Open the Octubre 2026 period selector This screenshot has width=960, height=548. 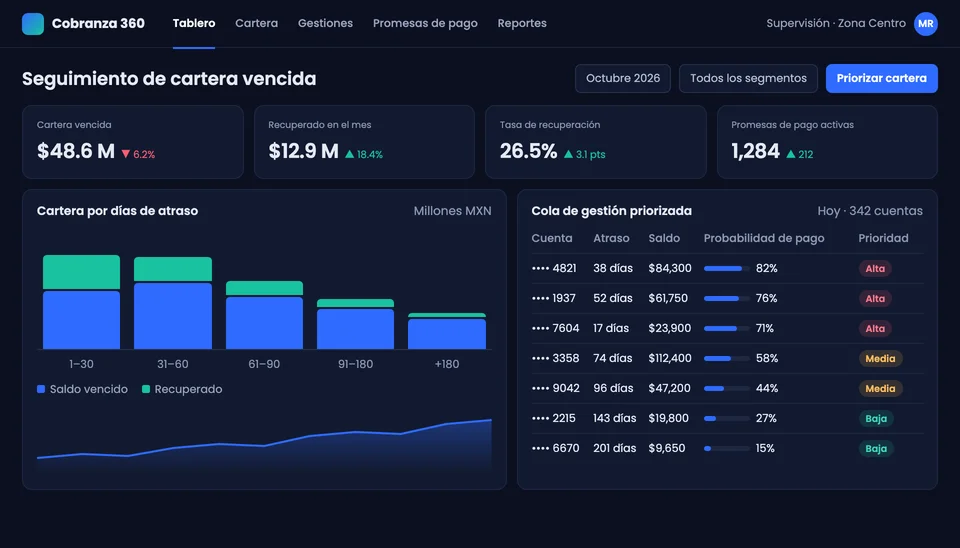point(623,78)
